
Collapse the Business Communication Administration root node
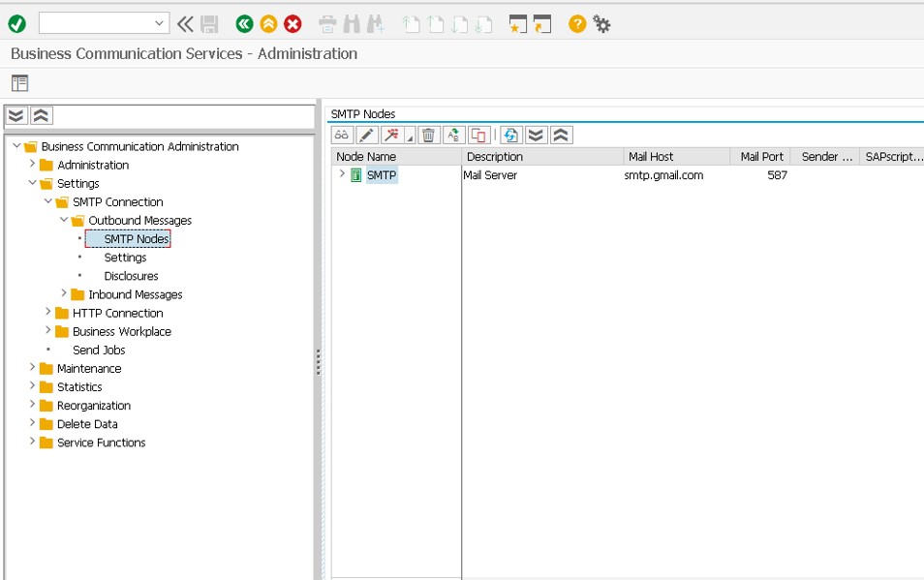(x=16, y=145)
